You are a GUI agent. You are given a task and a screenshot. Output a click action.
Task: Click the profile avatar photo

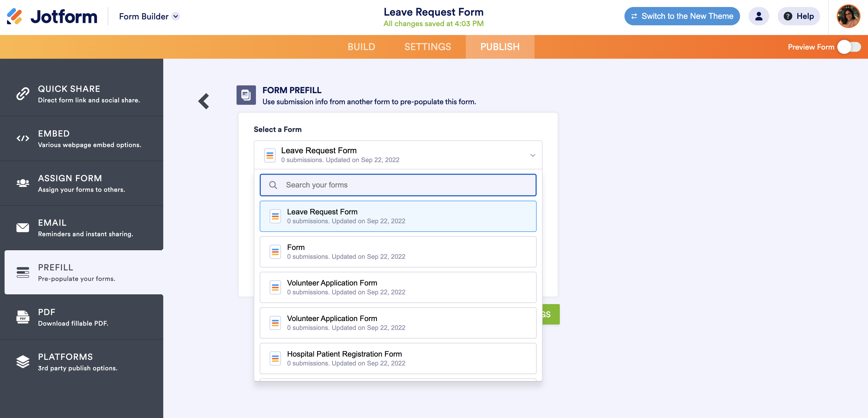pos(848,16)
